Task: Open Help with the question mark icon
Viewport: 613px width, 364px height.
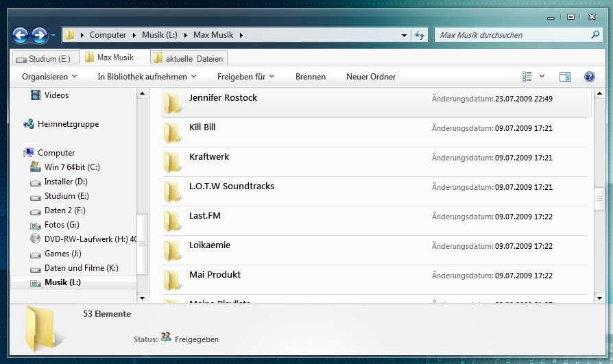Action: pos(590,77)
